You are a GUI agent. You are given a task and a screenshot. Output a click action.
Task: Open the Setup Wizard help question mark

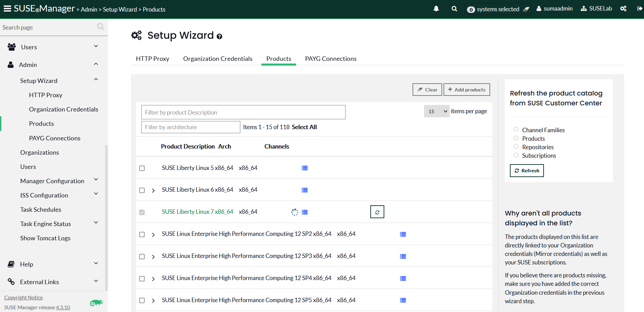click(220, 36)
